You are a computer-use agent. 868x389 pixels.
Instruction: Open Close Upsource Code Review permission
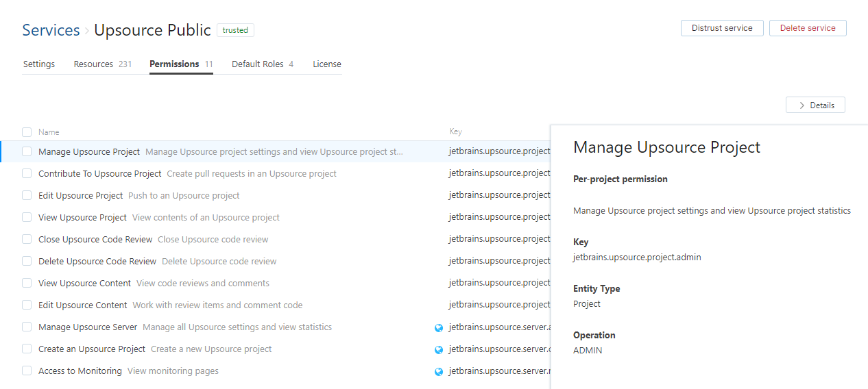95,240
